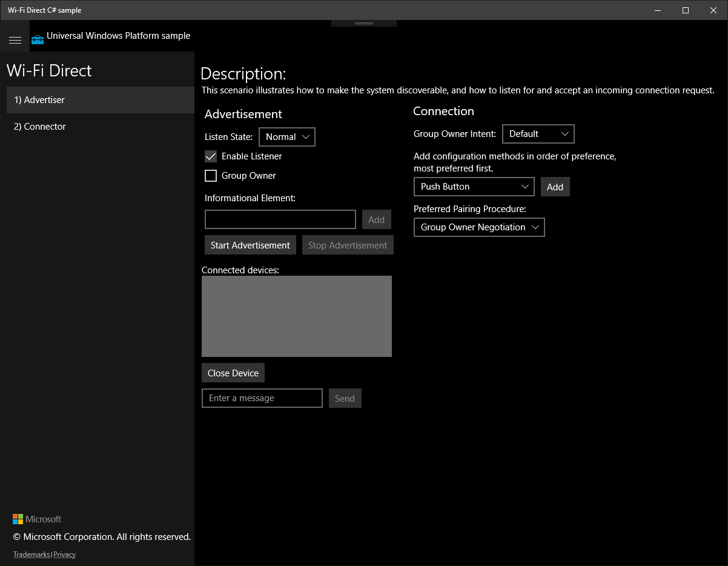The width and height of the screenshot is (728, 566).
Task: Open the Privacy link
Action: pyautogui.click(x=64, y=554)
